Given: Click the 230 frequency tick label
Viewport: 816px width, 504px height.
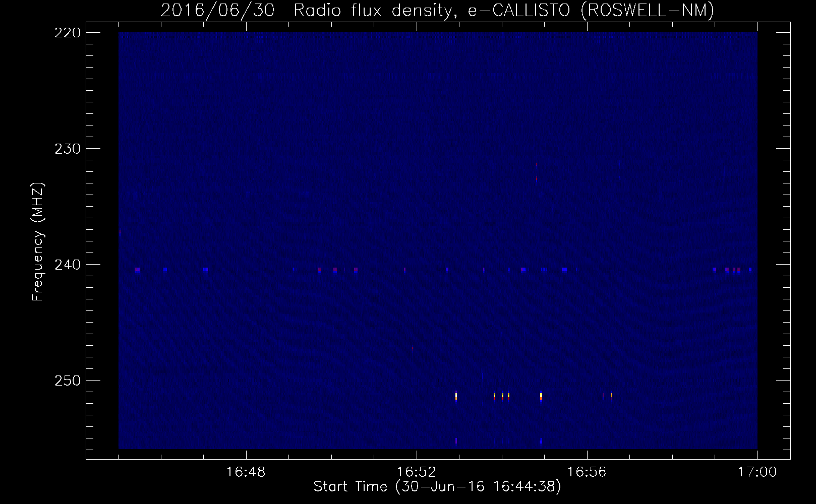Looking at the screenshot, I should [x=68, y=149].
